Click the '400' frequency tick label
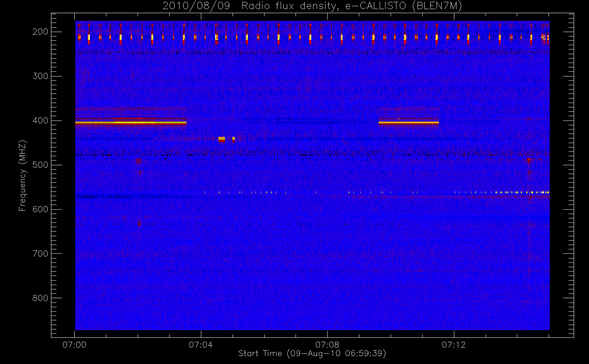 pyautogui.click(x=40, y=120)
